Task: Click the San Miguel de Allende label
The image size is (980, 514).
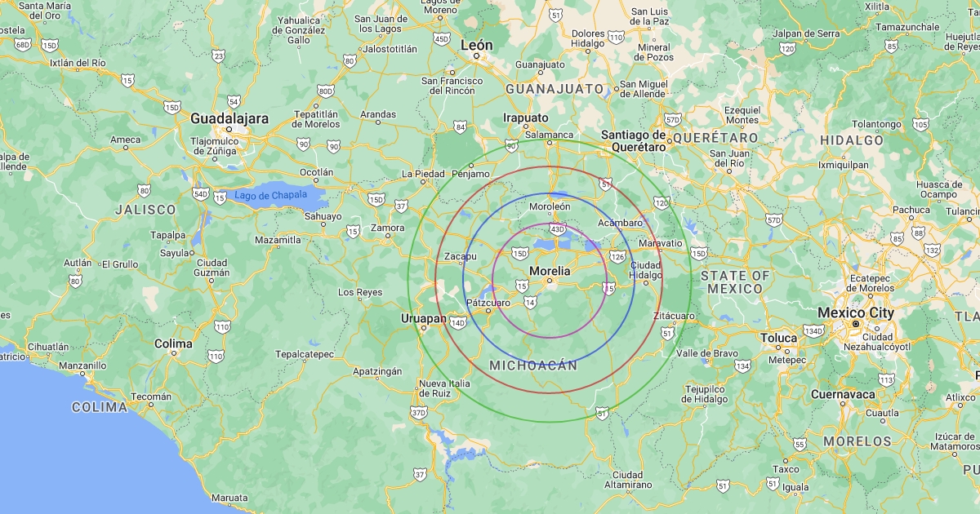Action: [644, 90]
